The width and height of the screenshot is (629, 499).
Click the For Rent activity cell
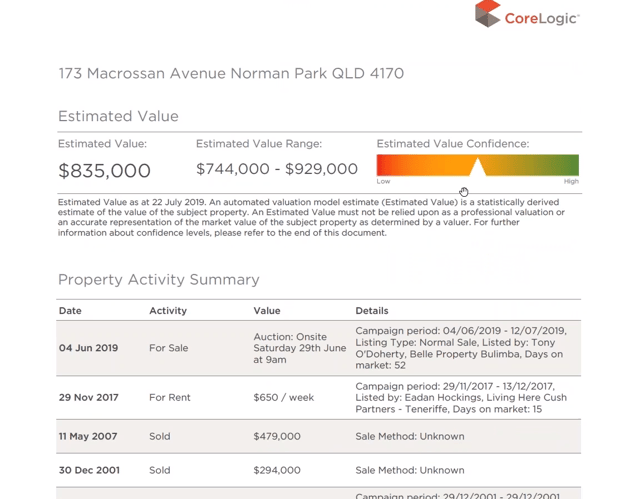click(x=171, y=397)
